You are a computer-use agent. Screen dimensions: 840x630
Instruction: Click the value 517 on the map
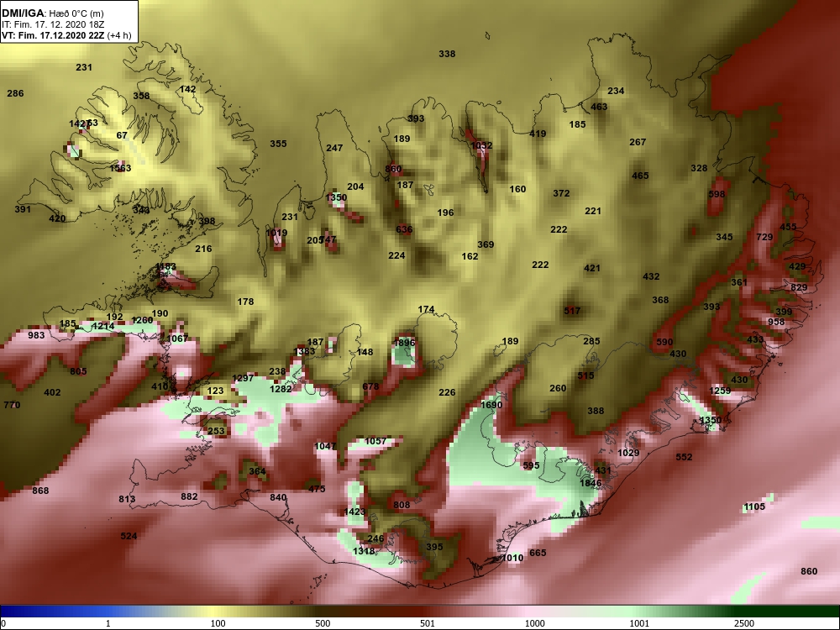point(572,310)
